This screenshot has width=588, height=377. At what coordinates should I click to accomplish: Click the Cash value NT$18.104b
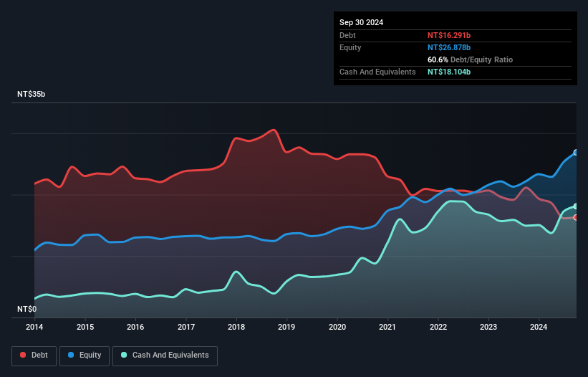pos(449,72)
